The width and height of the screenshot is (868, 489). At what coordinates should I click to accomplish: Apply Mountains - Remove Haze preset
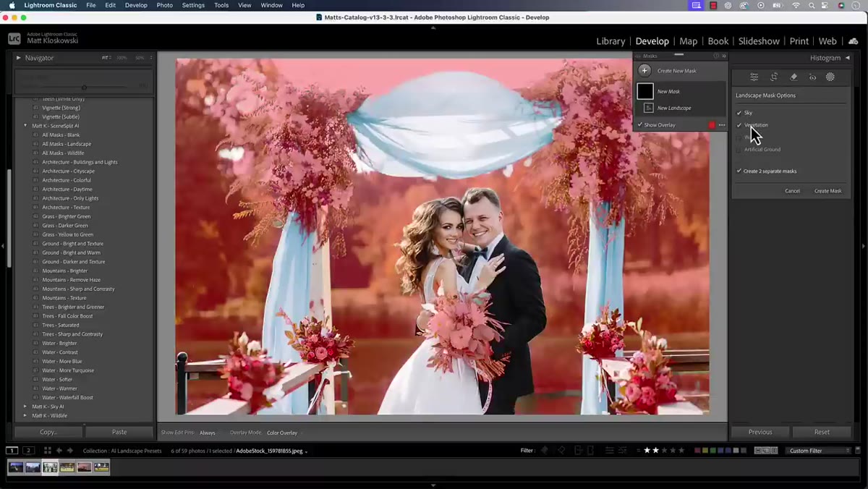point(71,280)
